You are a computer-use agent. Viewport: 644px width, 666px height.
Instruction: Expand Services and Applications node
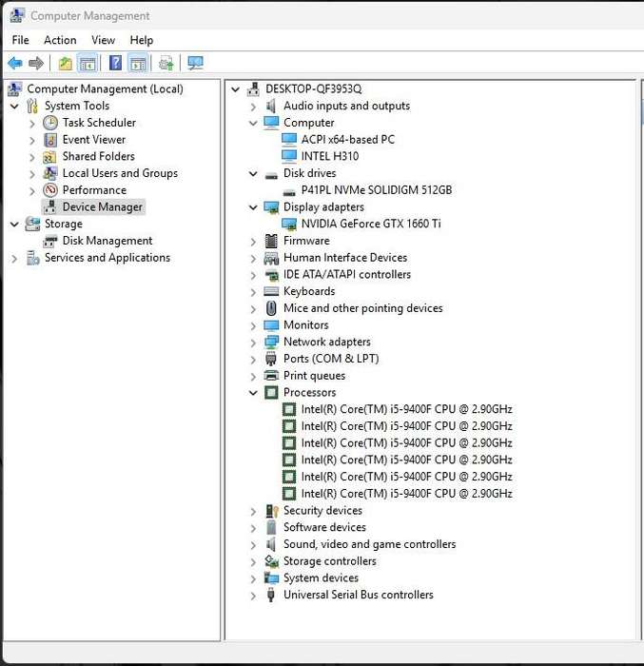point(14,258)
